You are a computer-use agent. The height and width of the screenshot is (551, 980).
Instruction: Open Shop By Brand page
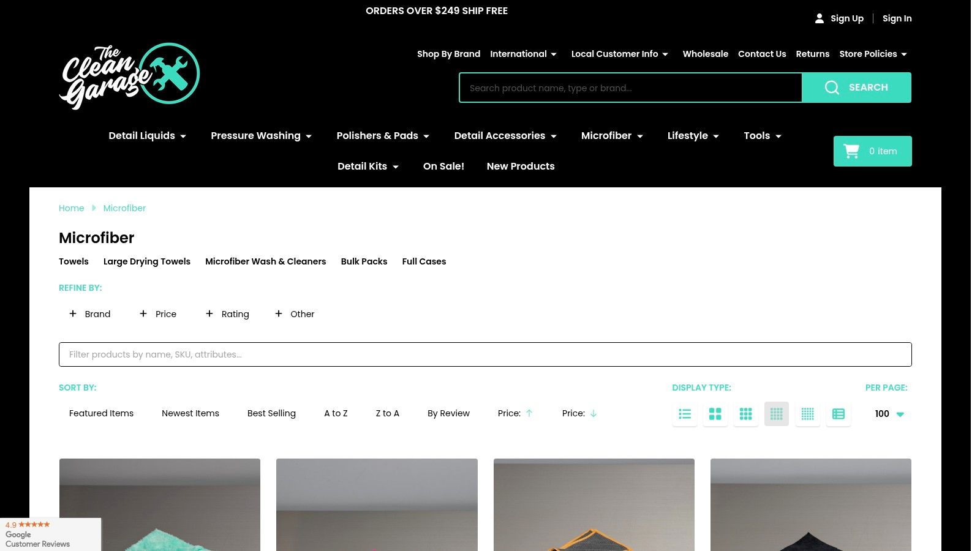(x=448, y=54)
